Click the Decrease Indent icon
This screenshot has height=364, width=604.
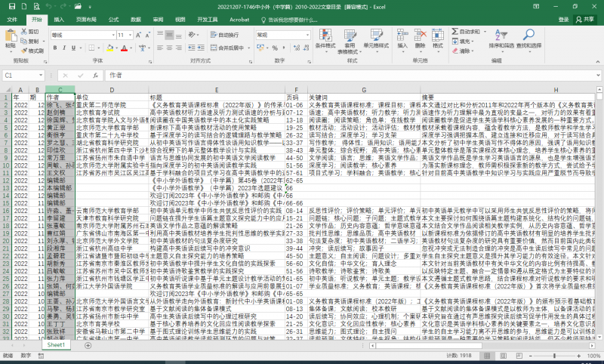pyautogui.click(x=192, y=48)
